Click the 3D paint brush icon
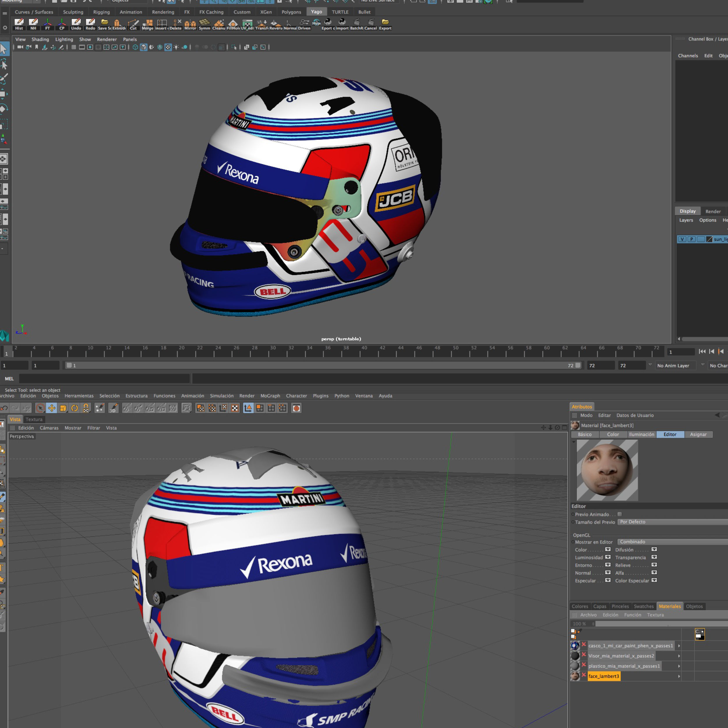This screenshot has height=728, width=728. [113, 408]
